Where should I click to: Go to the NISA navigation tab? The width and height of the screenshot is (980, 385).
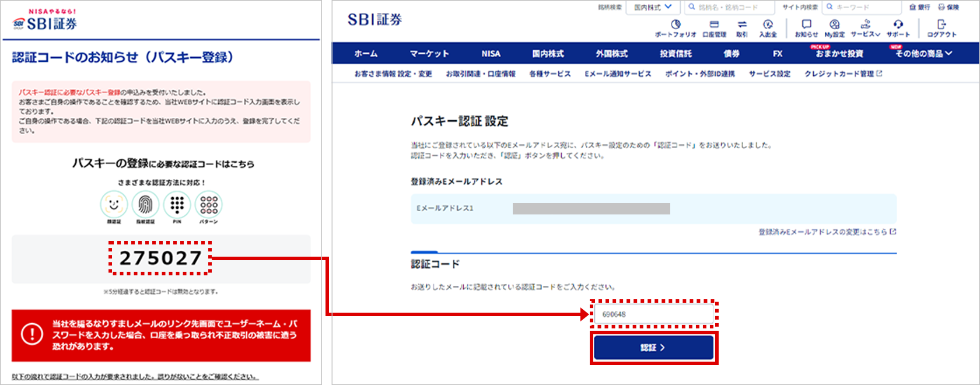(x=491, y=54)
